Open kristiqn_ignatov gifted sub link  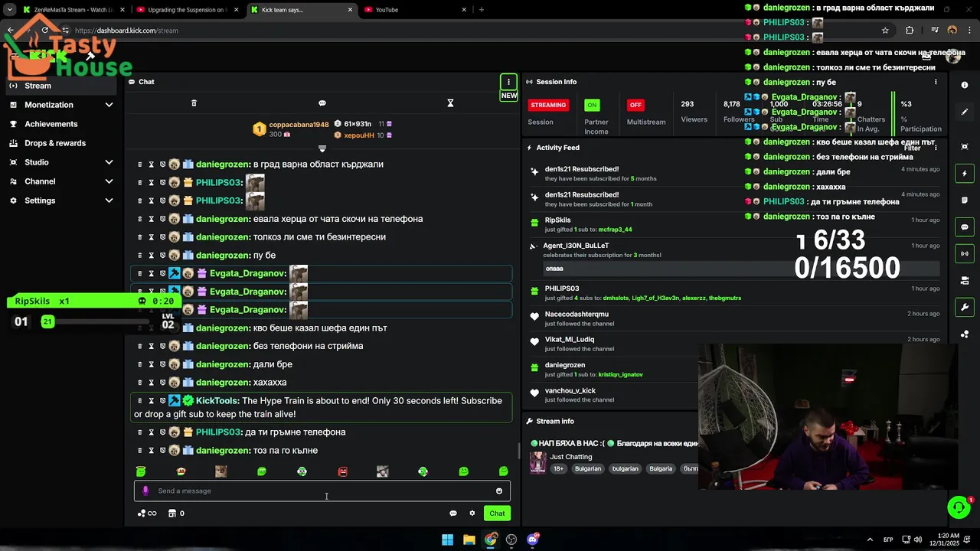point(620,375)
